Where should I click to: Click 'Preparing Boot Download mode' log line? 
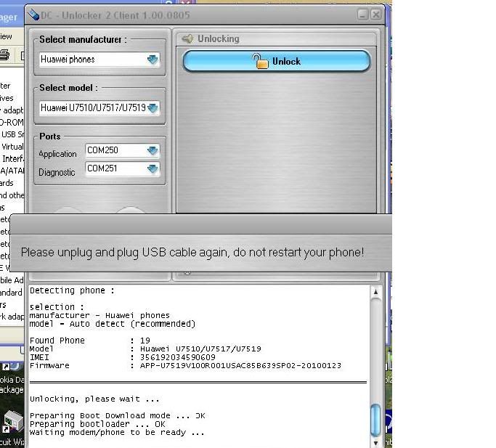(x=118, y=415)
